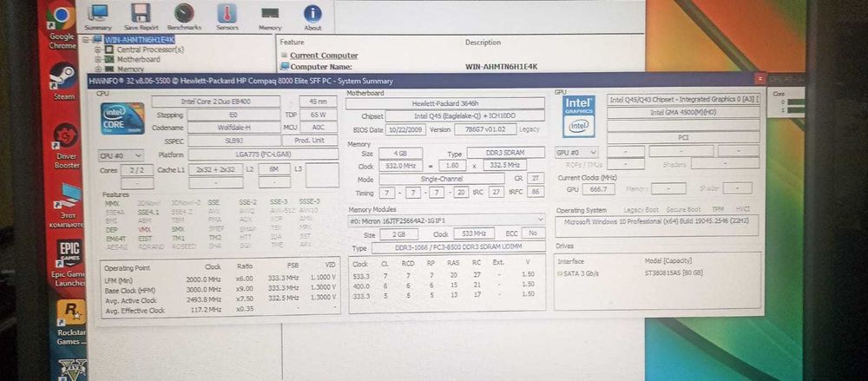The width and height of the screenshot is (868, 381).
Task: Open Rockstar Games launcher shortcut
Action: point(70,322)
